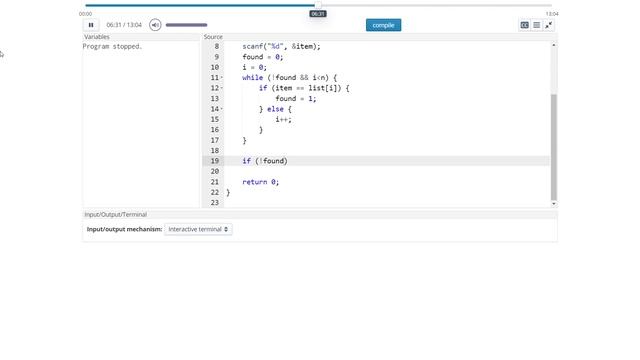Click 'i = 0;' on line 10
This screenshot has height=360, width=640.
(254, 67)
